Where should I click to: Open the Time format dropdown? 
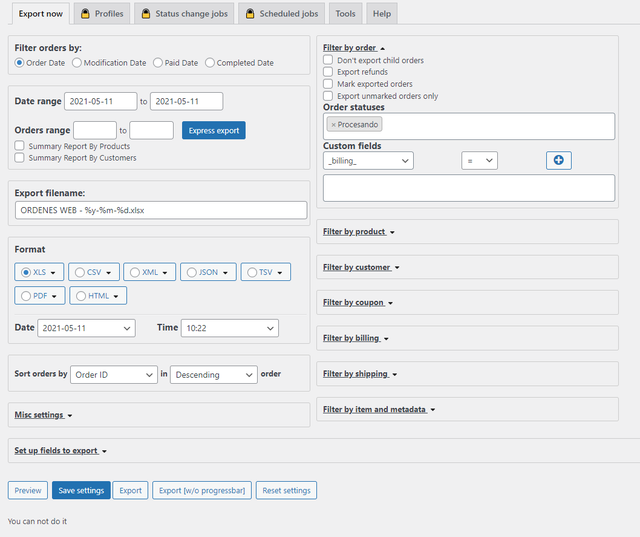coord(230,328)
